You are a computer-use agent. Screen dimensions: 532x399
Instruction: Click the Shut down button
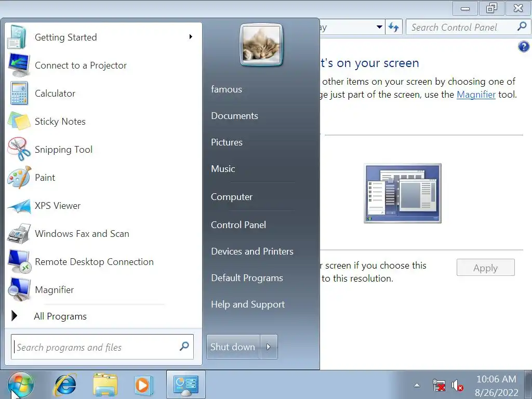pyautogui.click(x=233, y=347)
